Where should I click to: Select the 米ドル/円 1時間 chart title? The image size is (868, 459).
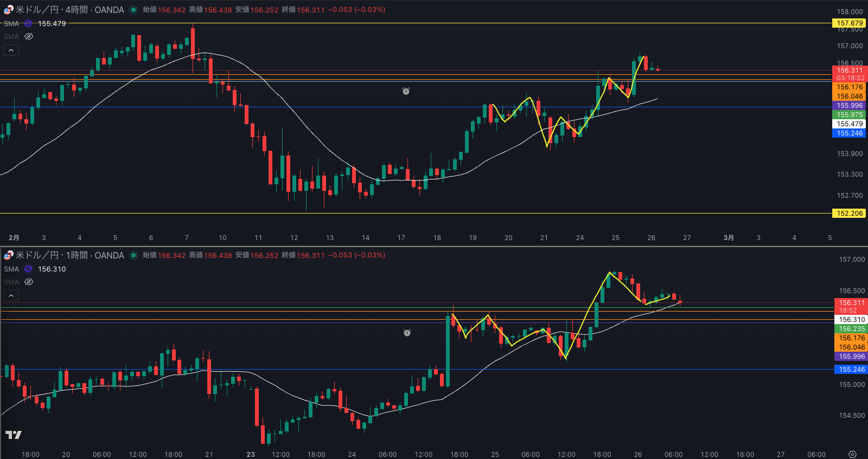(x=70, y=255)
